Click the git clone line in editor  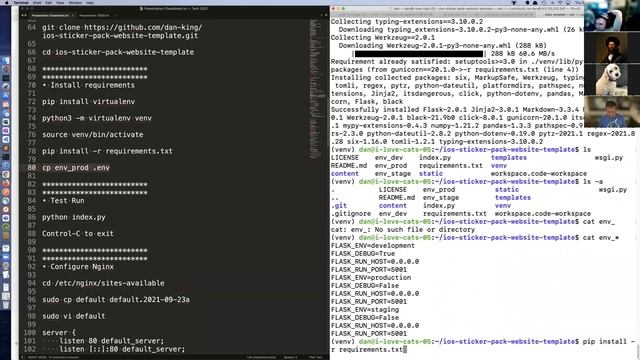coord(122,31)
